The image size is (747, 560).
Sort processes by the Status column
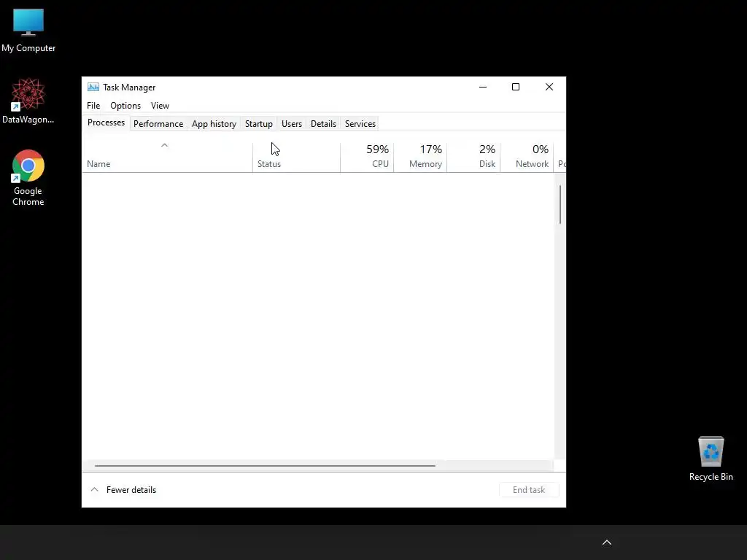(x=296, y=157)
